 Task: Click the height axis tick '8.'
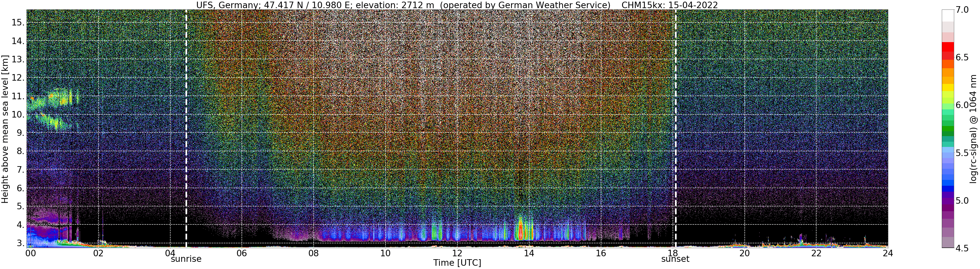(21, 151)
